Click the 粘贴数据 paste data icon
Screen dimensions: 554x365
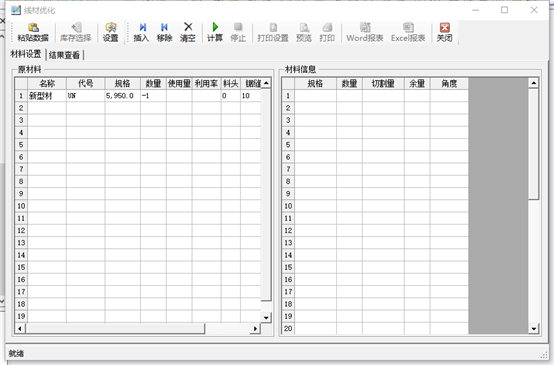coord(33,32)
